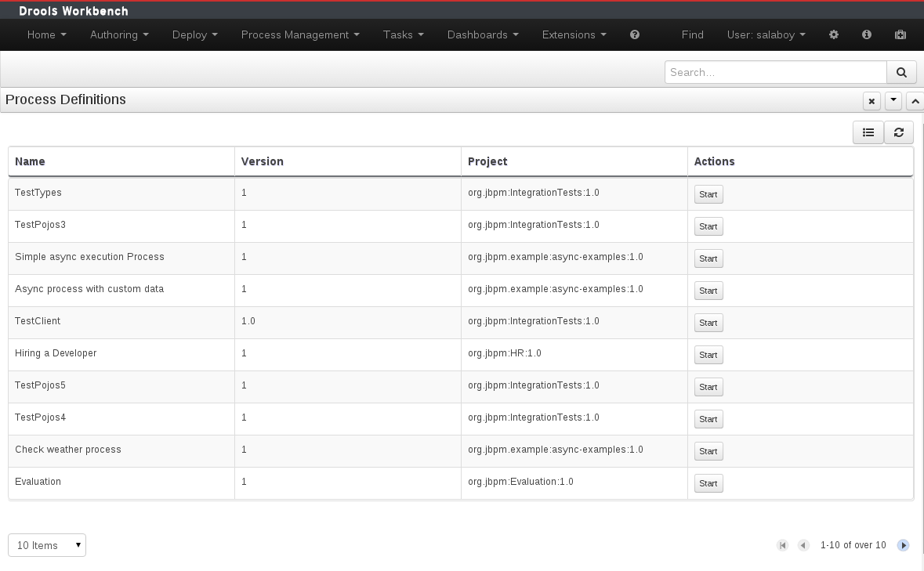Select the TestTypes name cell
This screenshot has width=924, height=571.
point(121,193)
